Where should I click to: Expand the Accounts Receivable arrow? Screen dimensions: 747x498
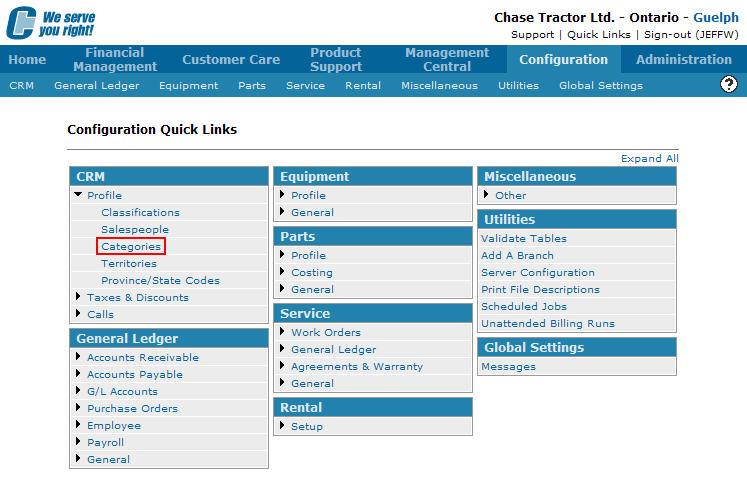78,356
